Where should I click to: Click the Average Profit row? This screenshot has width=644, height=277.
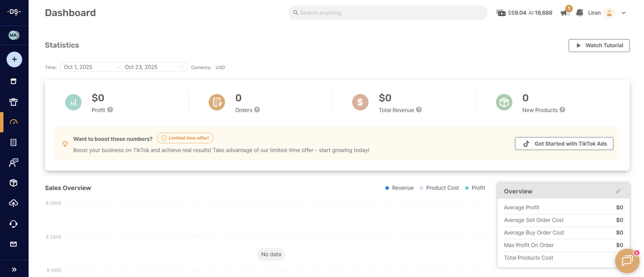[563, 207]
